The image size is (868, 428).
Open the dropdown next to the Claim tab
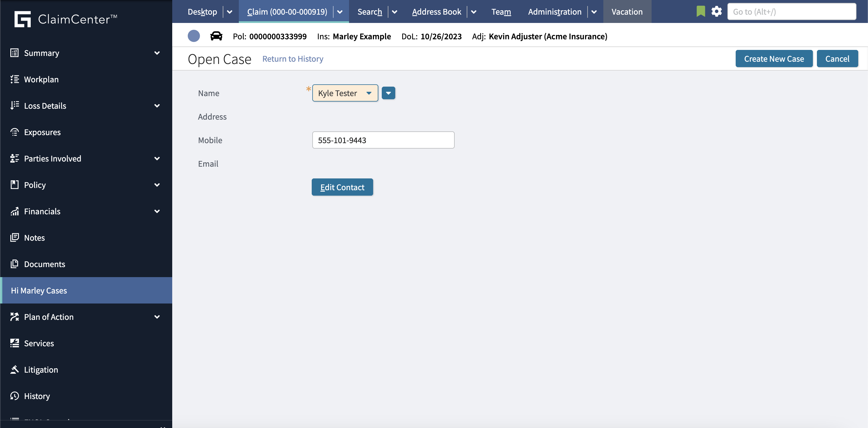click(x=339, y=11)
